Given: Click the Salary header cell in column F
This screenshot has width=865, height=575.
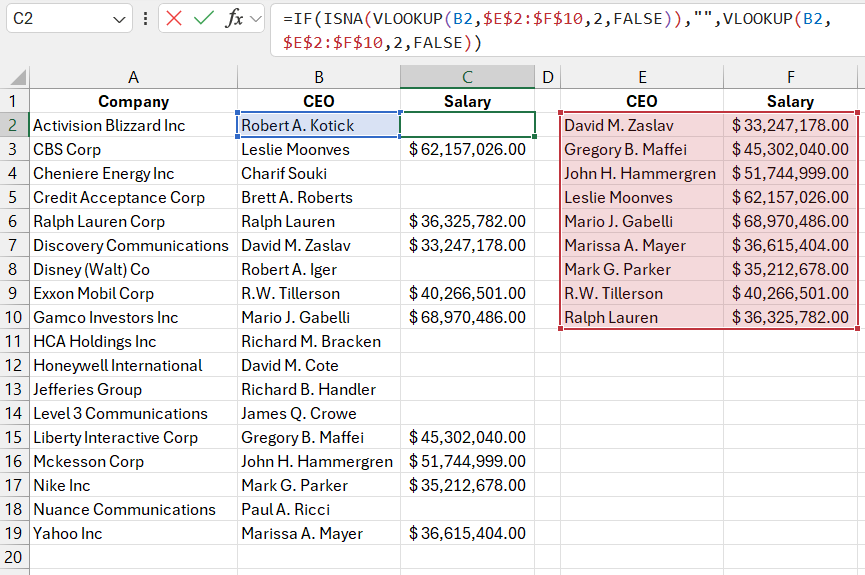Looking at the screenshot, I should (791, 101).
